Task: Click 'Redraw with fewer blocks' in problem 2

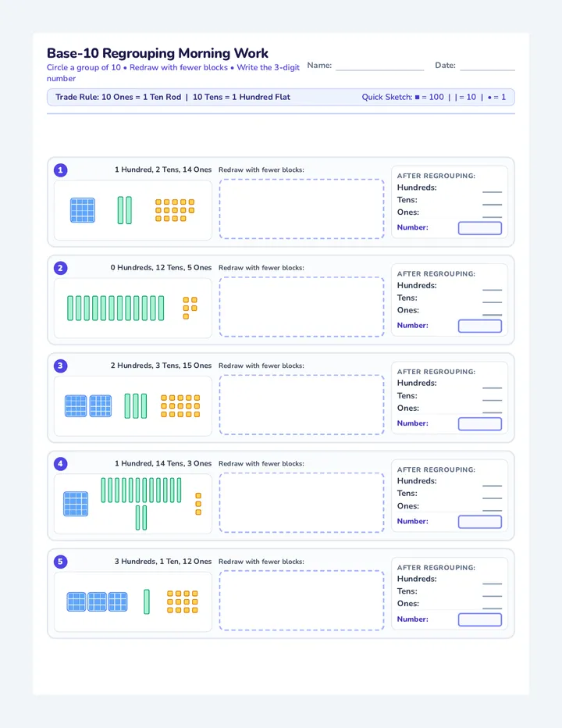Action: [x=261, y=268]
